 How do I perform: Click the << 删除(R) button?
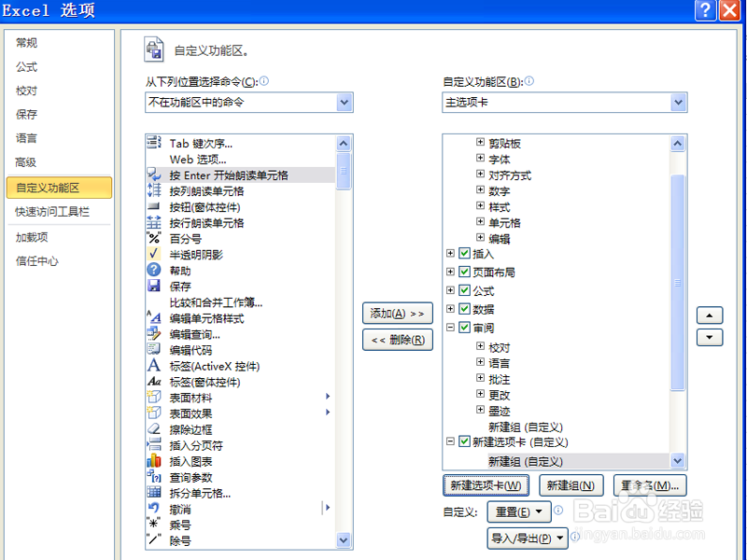click(398, 340)
